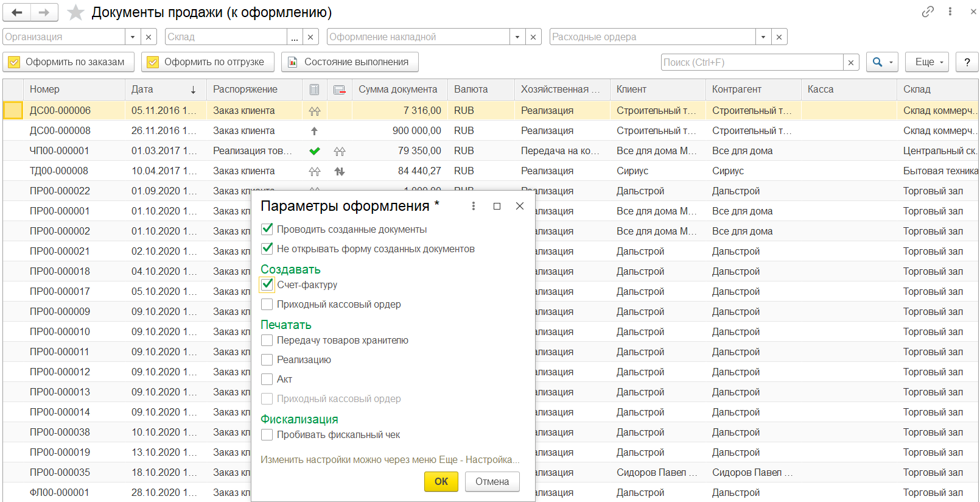
Task: Open the vertical dots window menu
Action: (950, 12)
